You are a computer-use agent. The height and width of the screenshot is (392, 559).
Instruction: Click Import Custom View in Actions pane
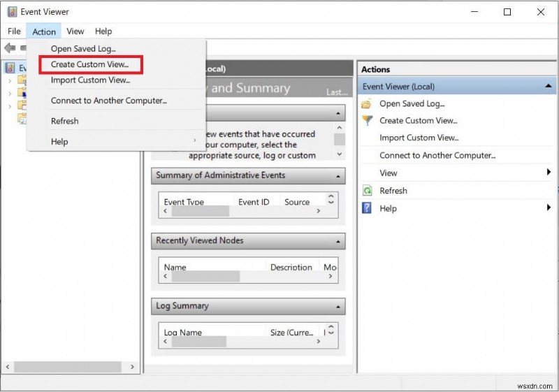tap(419, 138)
